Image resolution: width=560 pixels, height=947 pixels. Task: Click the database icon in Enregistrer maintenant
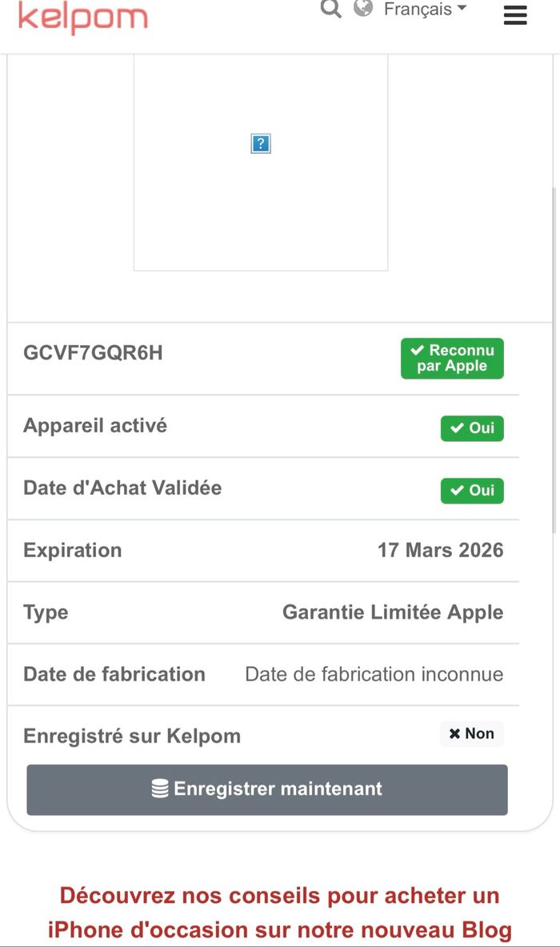click(160, 788)
